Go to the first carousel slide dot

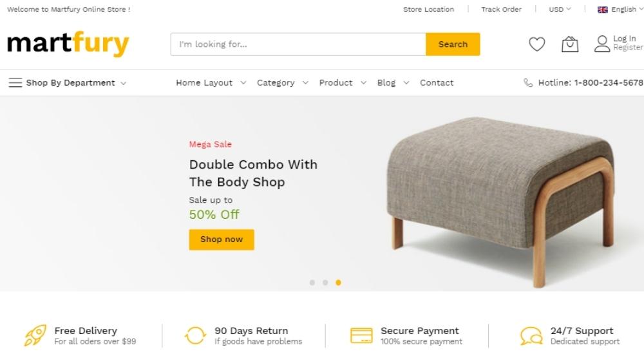(312, 283)
